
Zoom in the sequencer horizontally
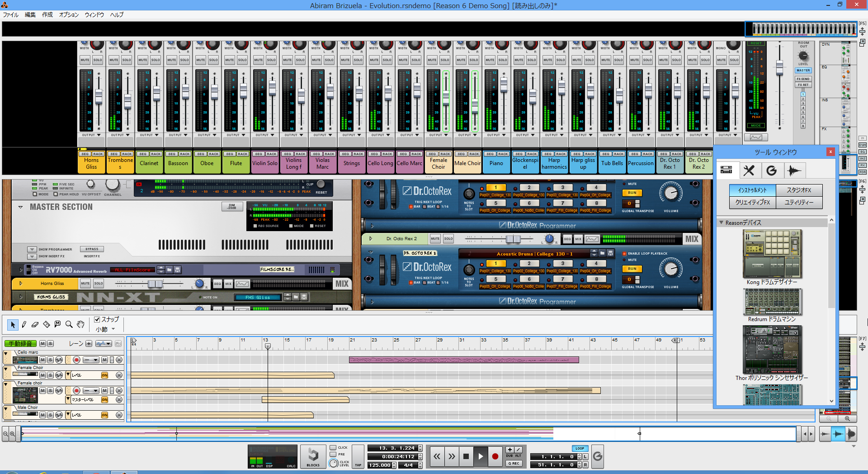click(x=12, y=434)
